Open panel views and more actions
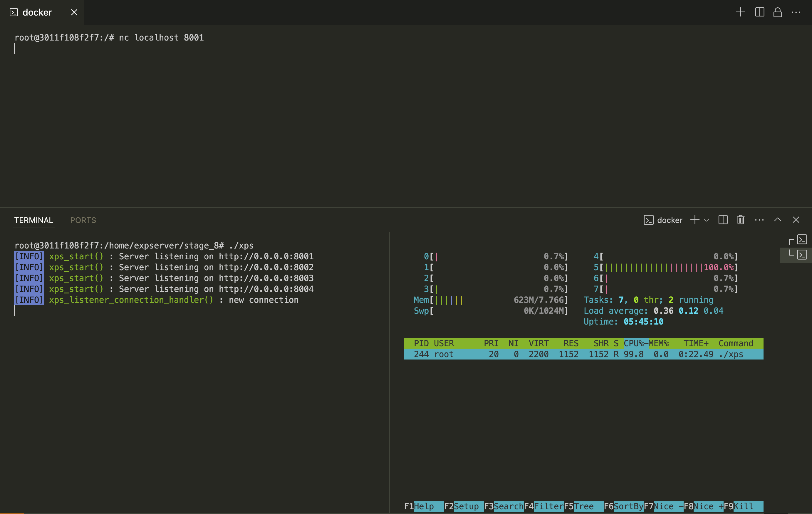The image size is (812, 514). click(x=759, y=220)
